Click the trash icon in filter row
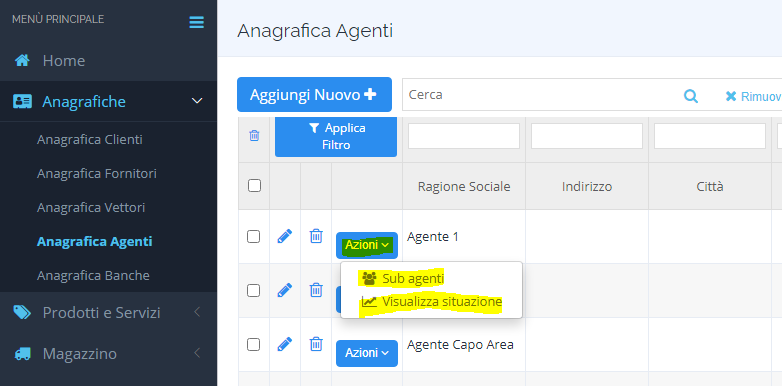The image size is (782, 386). 254,136
